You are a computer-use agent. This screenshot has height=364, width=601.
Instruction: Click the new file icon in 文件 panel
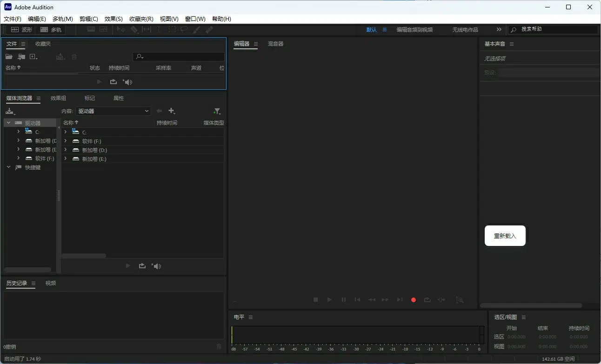(x=33, y=57)
